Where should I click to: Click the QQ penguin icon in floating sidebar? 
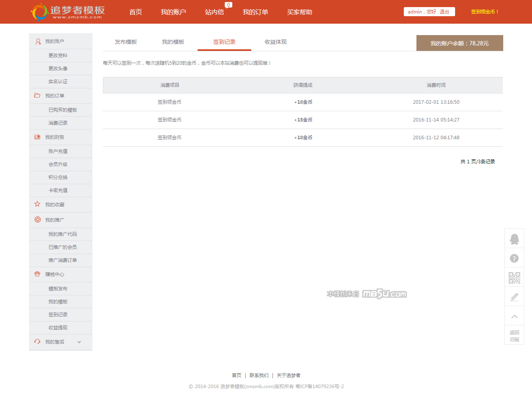point(514,239)
